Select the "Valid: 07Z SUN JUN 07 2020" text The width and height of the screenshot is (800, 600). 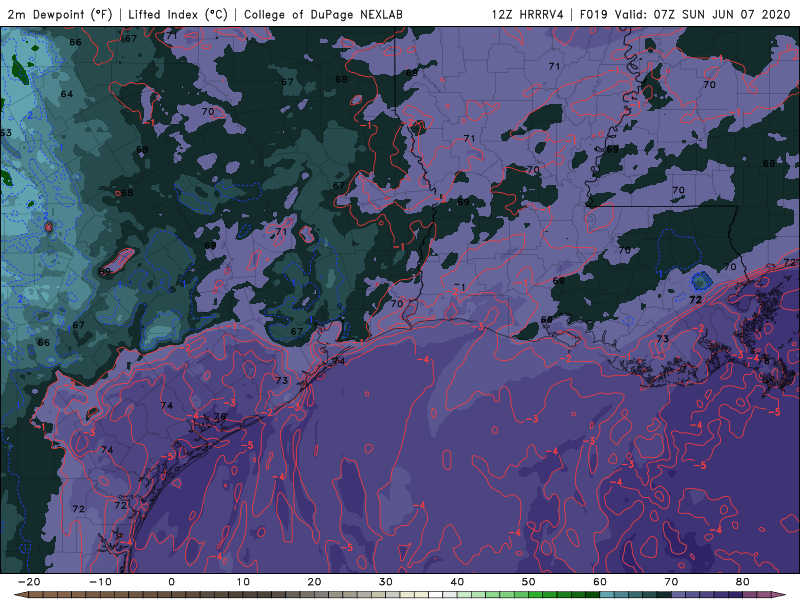coord(702,14)
